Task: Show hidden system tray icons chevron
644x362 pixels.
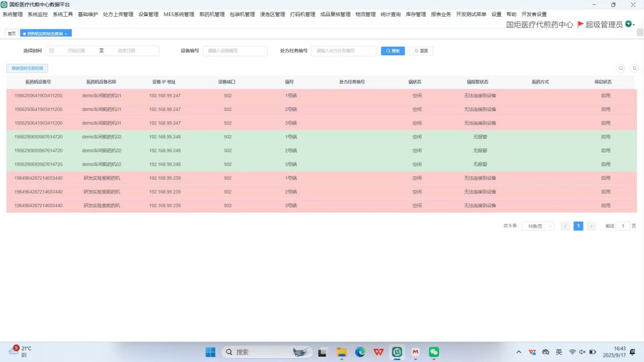Action: tap(518, 352)
